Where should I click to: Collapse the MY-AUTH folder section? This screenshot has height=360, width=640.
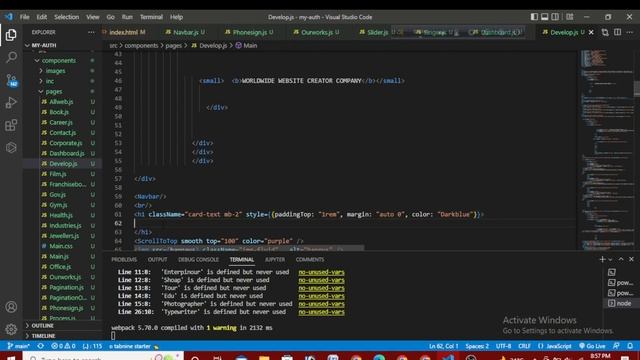point(62,45)
